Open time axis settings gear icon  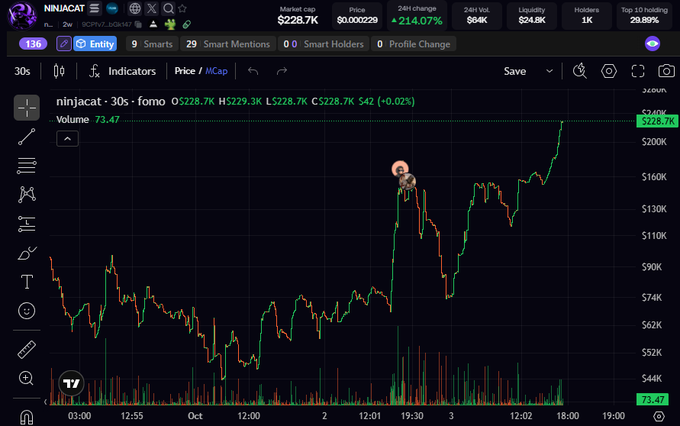click(x=659, y=416)
